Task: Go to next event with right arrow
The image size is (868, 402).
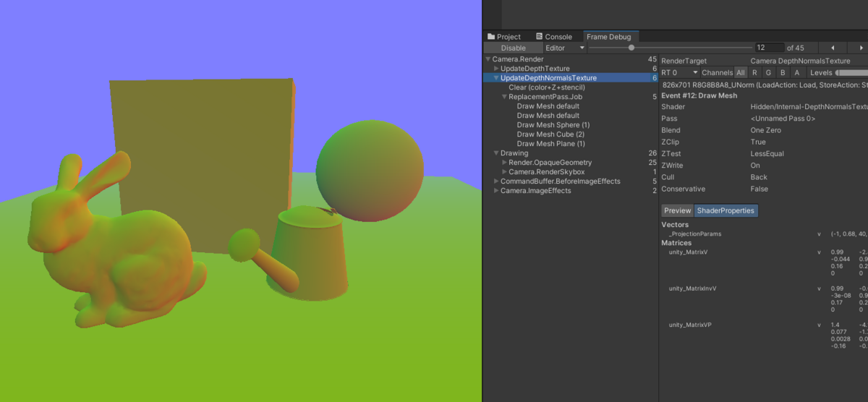Action: (x=859, y=48)
